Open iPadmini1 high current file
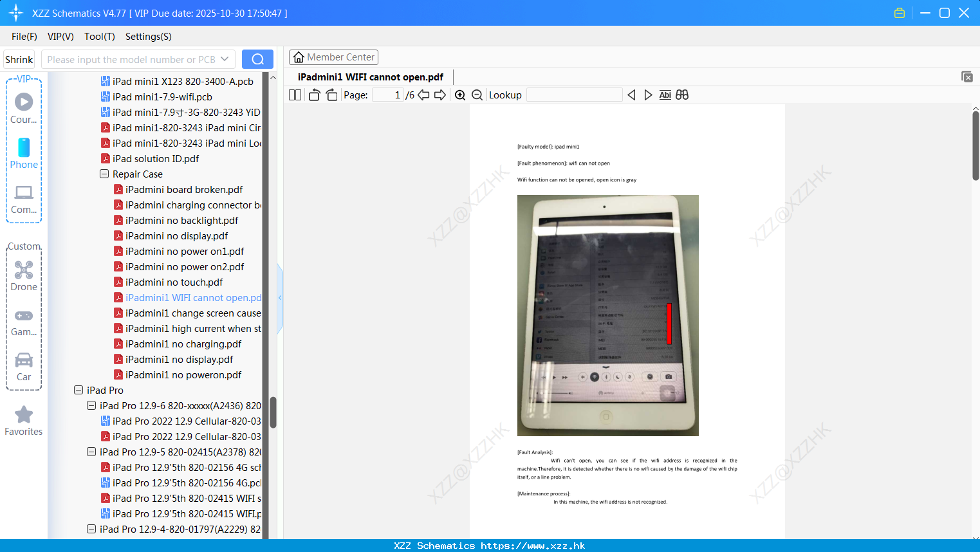This screenshot has height=552, width=980. pyautogui.click(x=188, y=329)
